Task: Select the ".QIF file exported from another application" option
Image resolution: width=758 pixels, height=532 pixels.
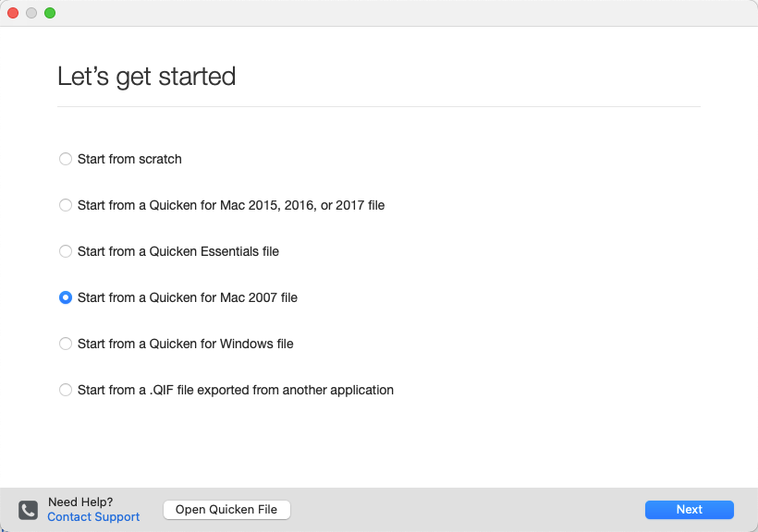Action: coord(66,390)
